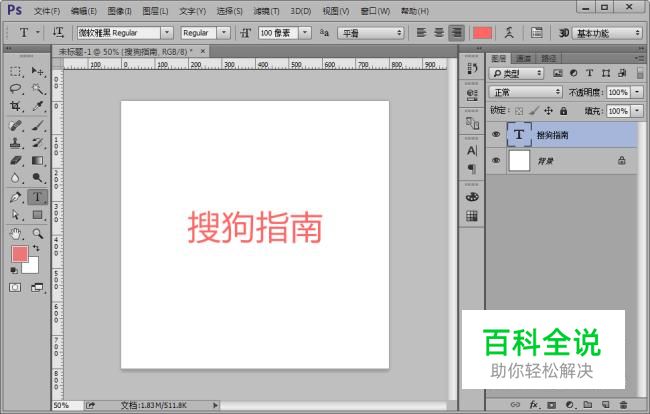The image size is (650, 414).
Task: Open the 基本功能 workspace dropdown
Action: click(607, 33)
